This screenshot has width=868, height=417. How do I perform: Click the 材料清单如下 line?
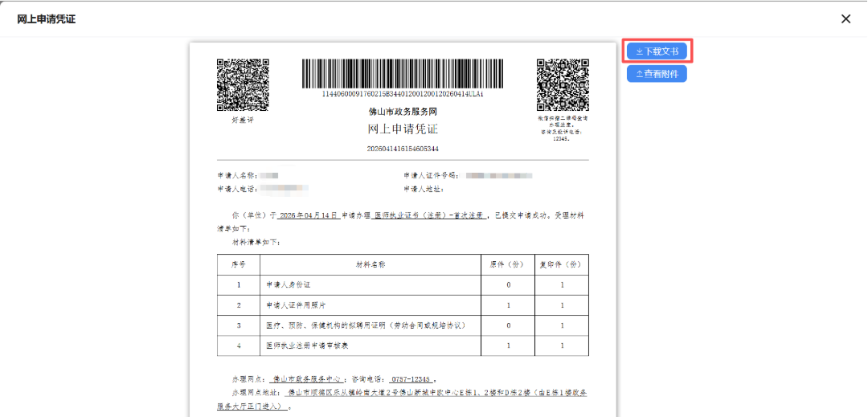pyautogui.click(x=256, y=242)
